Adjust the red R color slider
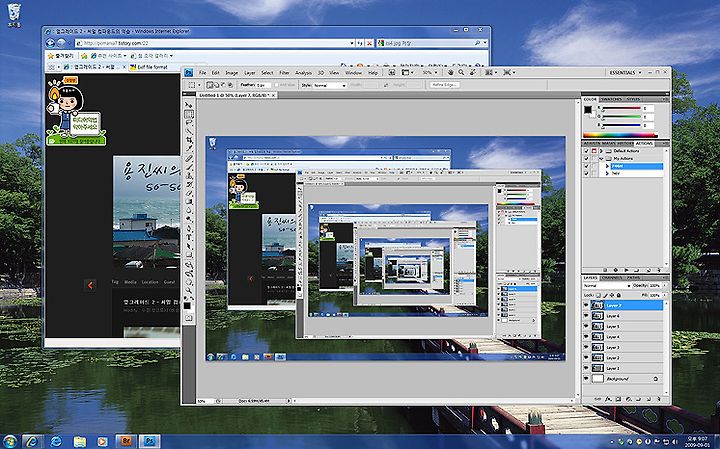720x449 pixels. click(621, 108)
